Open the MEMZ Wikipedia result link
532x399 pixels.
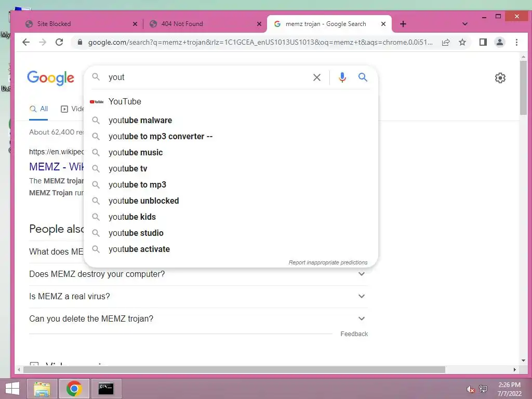coord(56,167)
